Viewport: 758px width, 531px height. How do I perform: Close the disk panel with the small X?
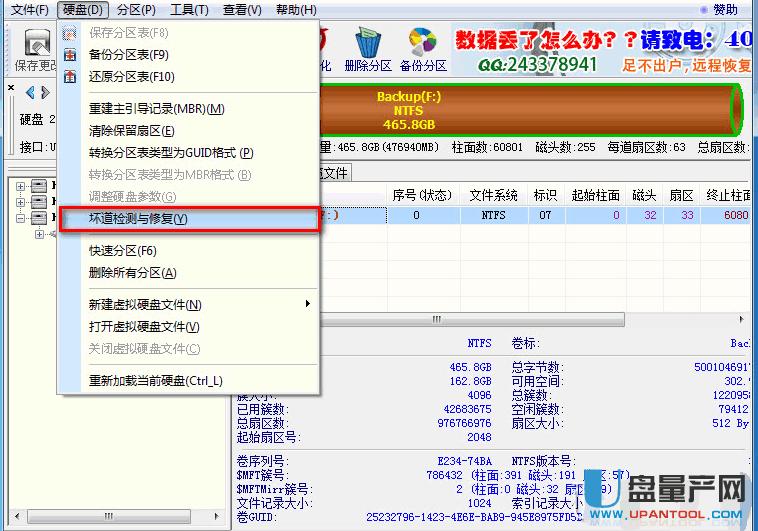pos(12,88)
